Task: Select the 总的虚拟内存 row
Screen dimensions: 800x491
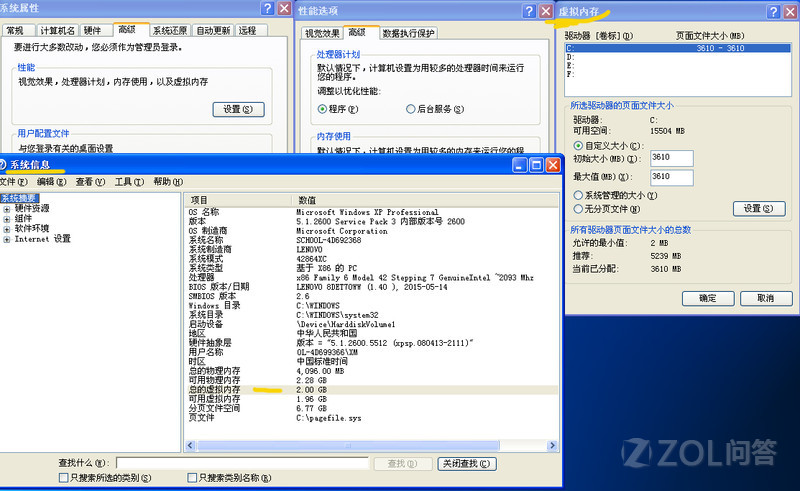Action: (371, 389)
